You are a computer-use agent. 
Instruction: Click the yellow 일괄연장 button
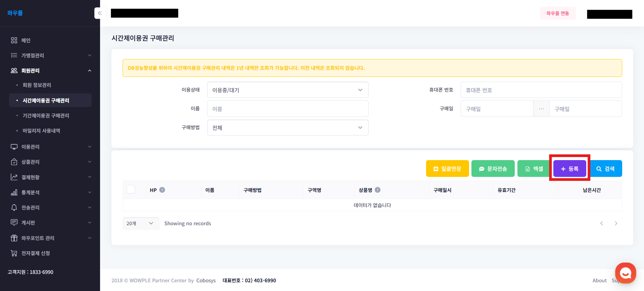coord(447,168)
